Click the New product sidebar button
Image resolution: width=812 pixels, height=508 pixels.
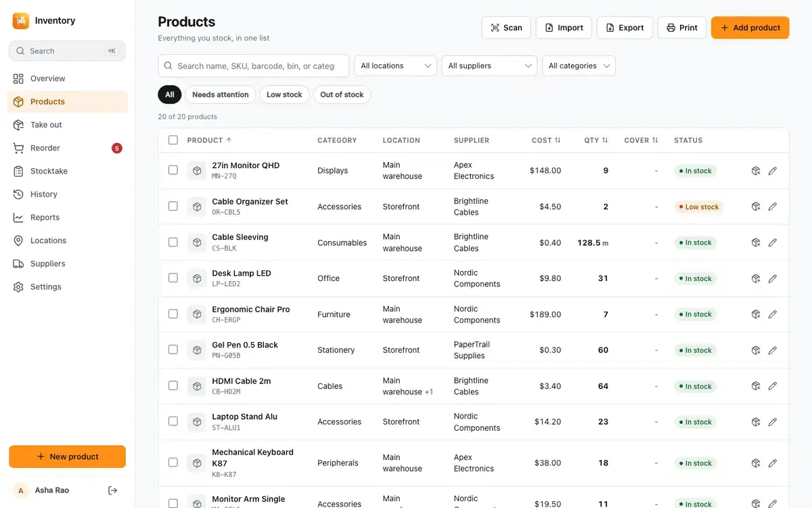(67, 457)
